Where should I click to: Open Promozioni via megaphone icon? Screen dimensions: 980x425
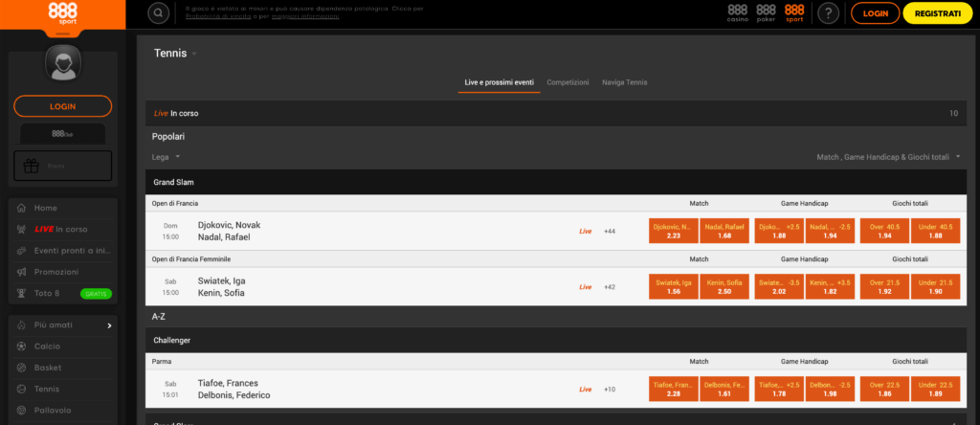pyautogui.click(x=22, y=272)
